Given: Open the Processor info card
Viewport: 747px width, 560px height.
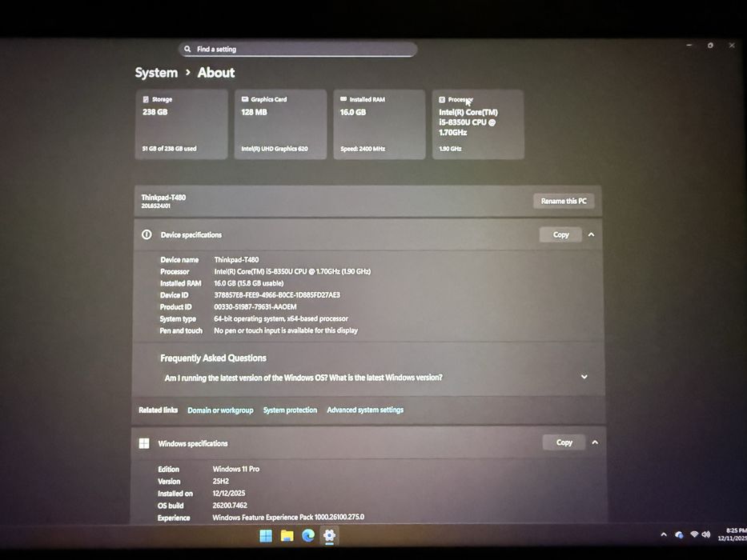Looking at the screenshot, I should [478, 124].
